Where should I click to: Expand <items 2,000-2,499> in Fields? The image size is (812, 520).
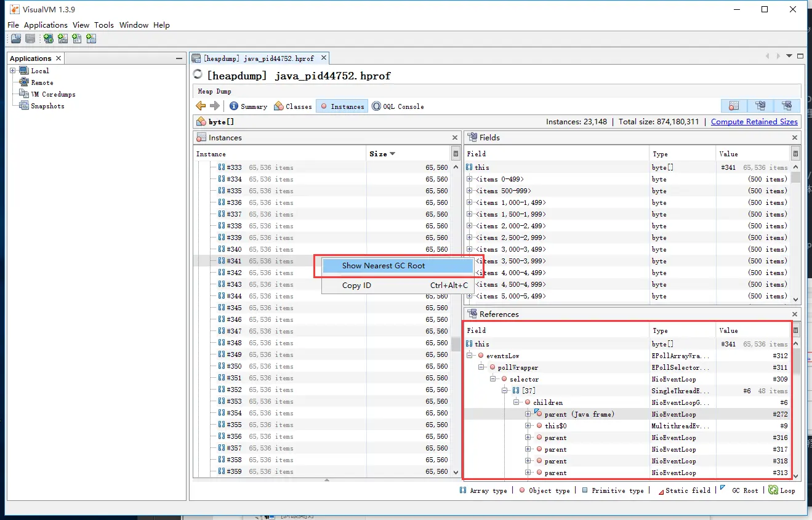[x=470, y=226]
